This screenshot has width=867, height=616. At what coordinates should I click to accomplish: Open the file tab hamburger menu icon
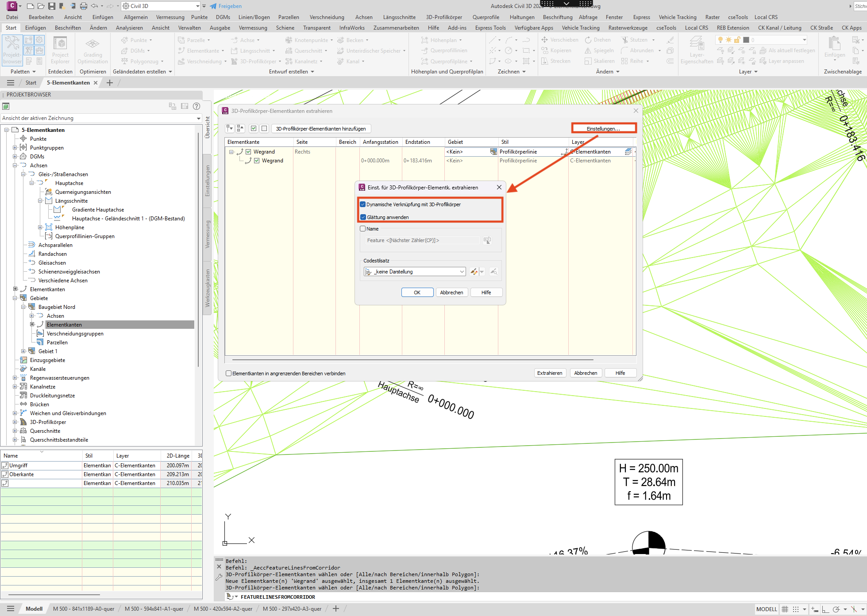(11, 83)
